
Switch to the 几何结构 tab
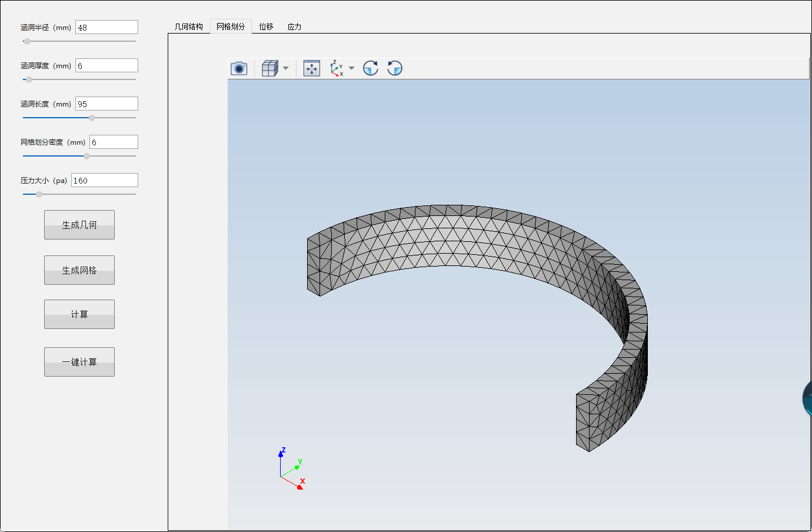pos(189,26)
